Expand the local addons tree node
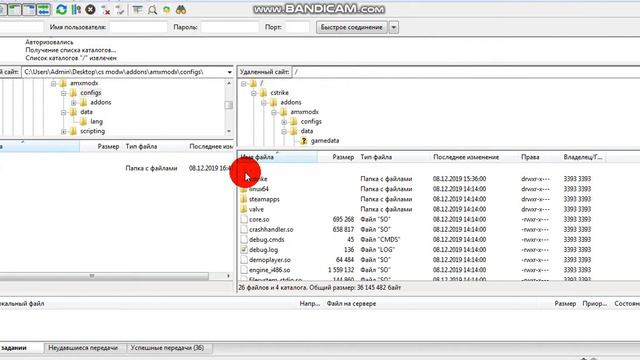The height and width of the screenshot is (360, 640). pos(74,103)
